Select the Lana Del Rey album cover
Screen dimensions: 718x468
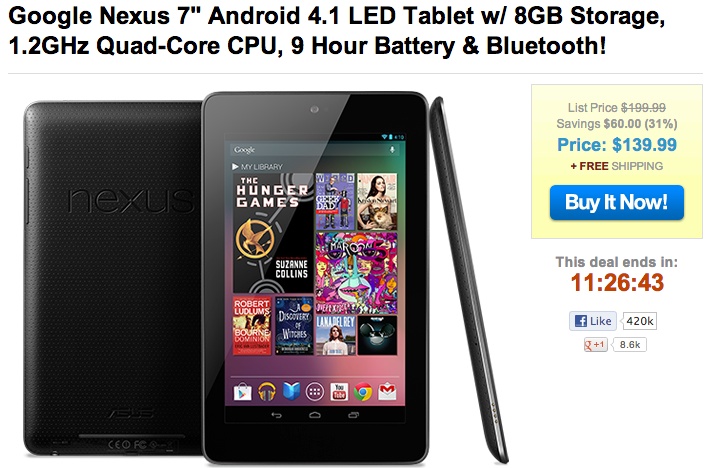point(336,335)
